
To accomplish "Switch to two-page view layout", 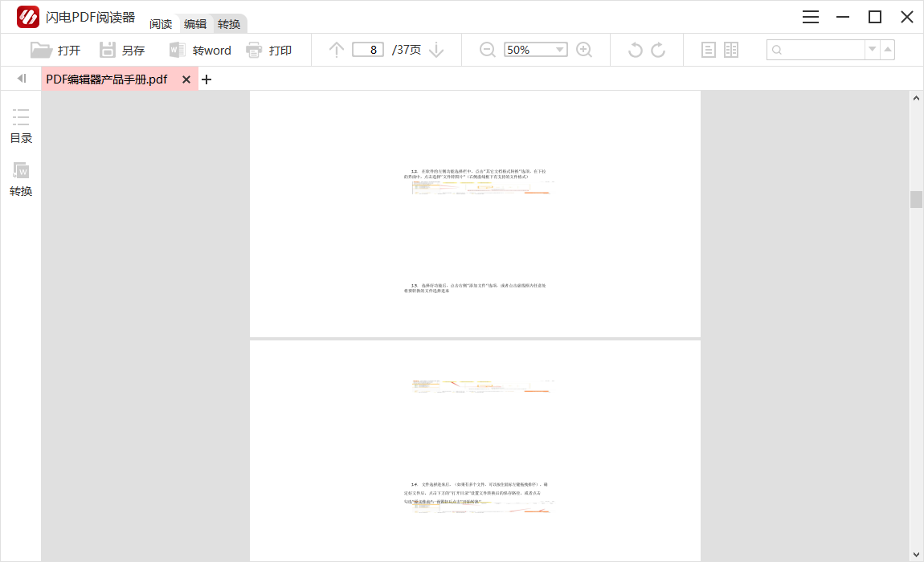I will click(x=731, y=50).
